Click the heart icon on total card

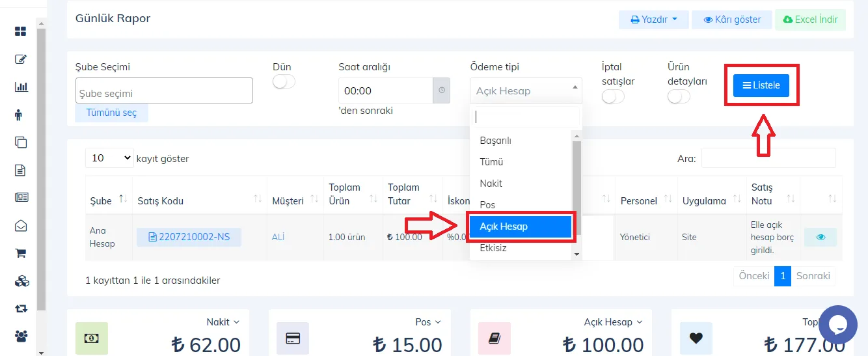point(696,338)
